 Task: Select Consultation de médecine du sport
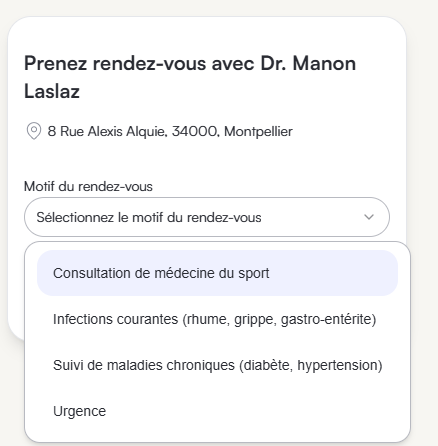tap(217, 273)
